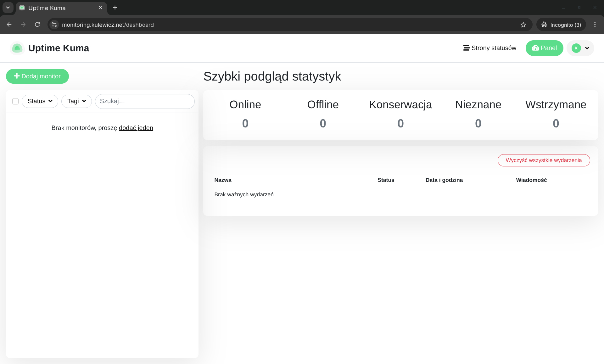Viewport: 604px width, 364px height.
Task: Open the Incognito (3) indicator
Action: coord(561,25)
